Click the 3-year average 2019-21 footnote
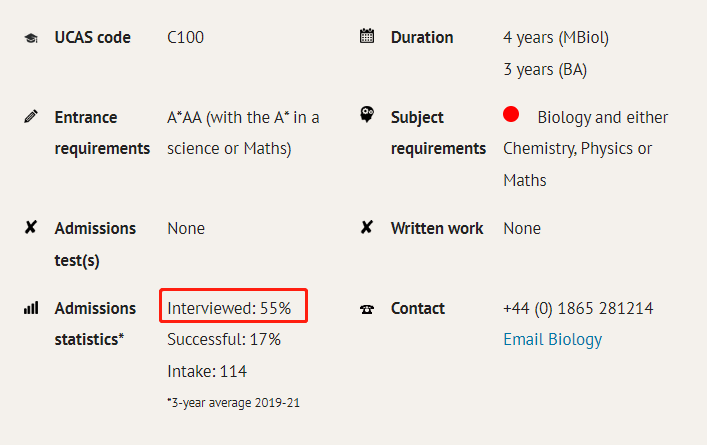707x445 pixels. point(233,403)
